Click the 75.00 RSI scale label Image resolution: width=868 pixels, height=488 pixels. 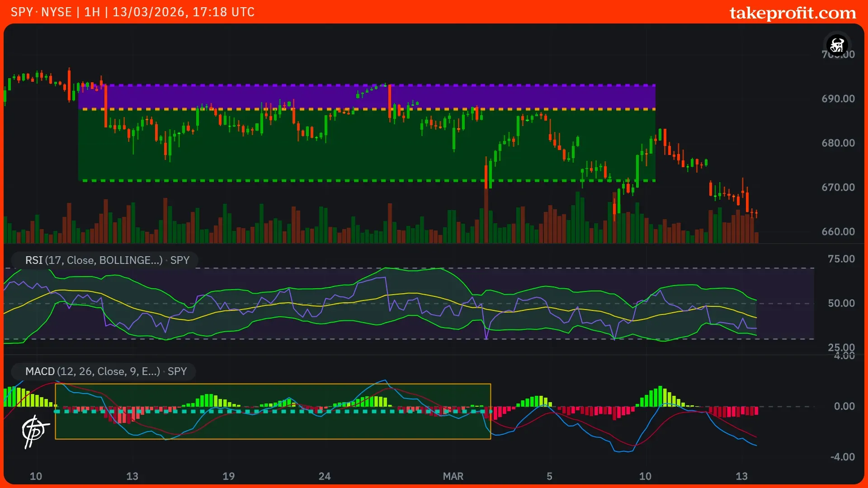[x=841, y=259]
